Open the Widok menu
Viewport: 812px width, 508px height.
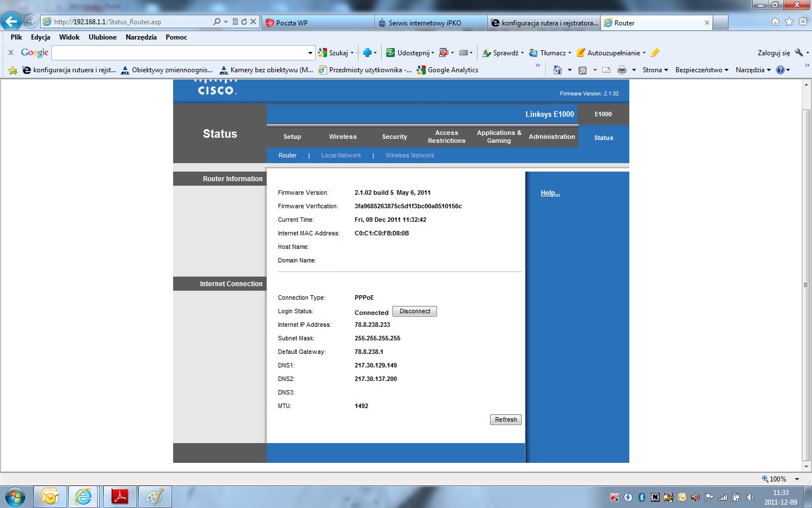[x=69, y=37]
